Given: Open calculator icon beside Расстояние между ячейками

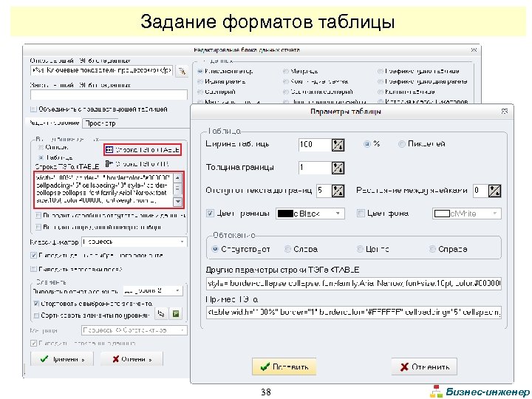Looking at the screenshot, I should pos(494,191).
